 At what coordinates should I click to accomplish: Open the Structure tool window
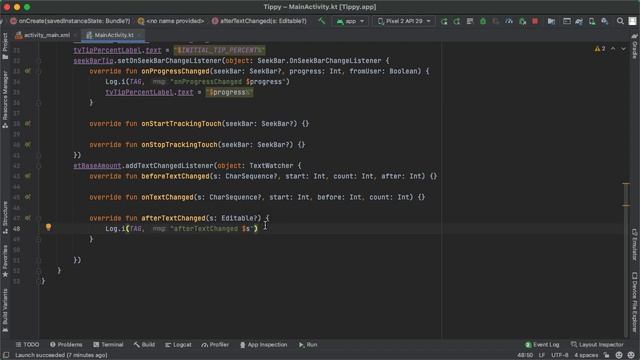point(5,218)
